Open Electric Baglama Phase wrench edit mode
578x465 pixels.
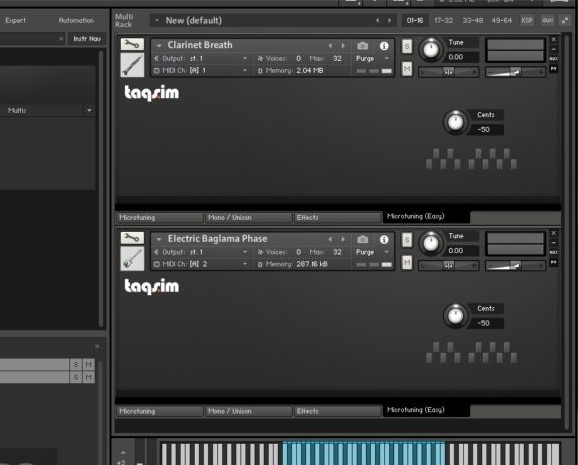click(132, 238)
